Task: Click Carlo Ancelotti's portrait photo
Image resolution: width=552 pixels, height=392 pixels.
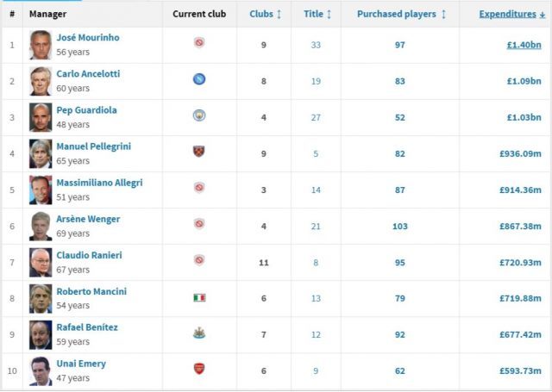Action: tap(41, 81)
